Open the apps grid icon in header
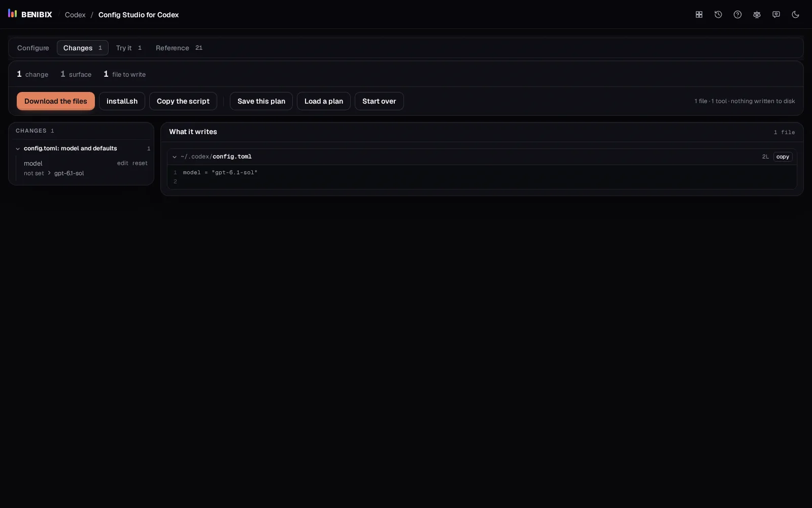Viewport: 812px width, 508px height. [699, 15]
